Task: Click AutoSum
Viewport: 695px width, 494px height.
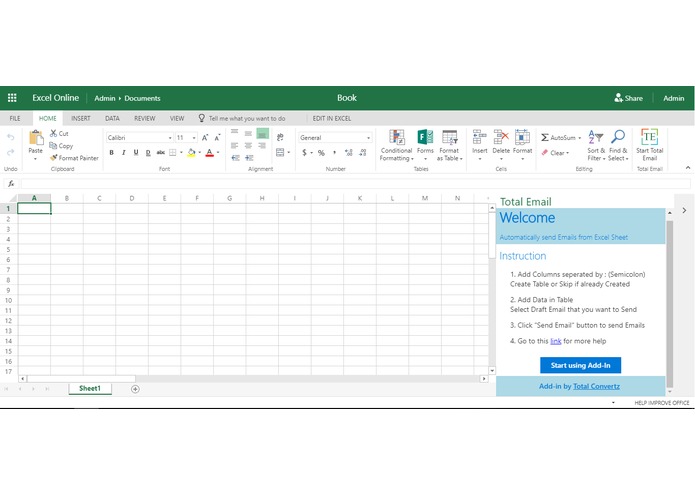Action: 560,138
